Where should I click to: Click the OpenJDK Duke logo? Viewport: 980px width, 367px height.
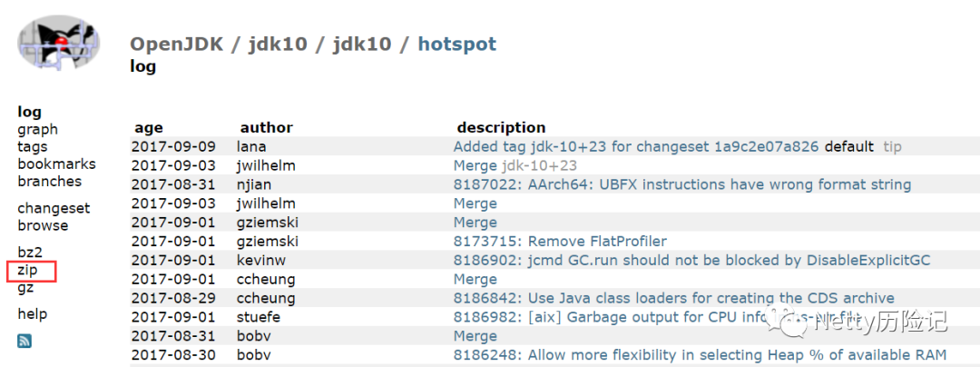(59, 43)
